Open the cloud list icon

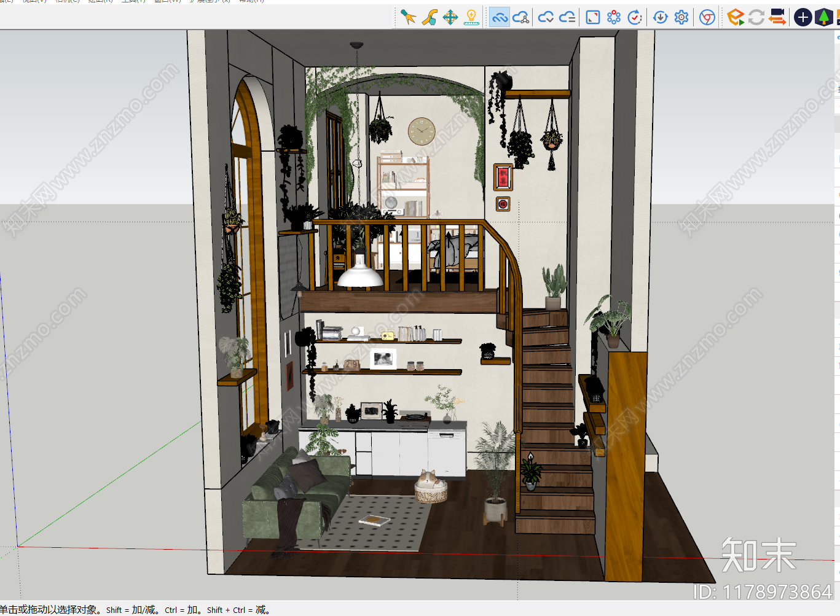[x=567, y=17]
